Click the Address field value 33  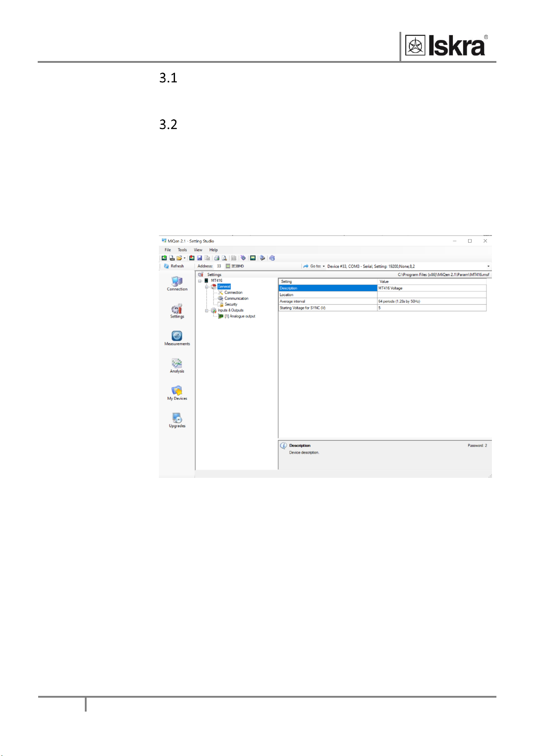pos(219,266)
